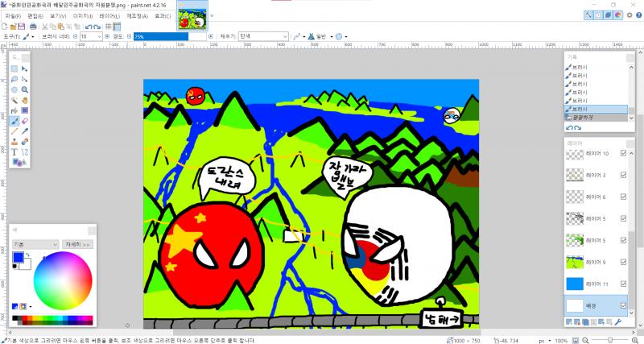Open the 도구 tool chooser dropdown

point(28,36)
